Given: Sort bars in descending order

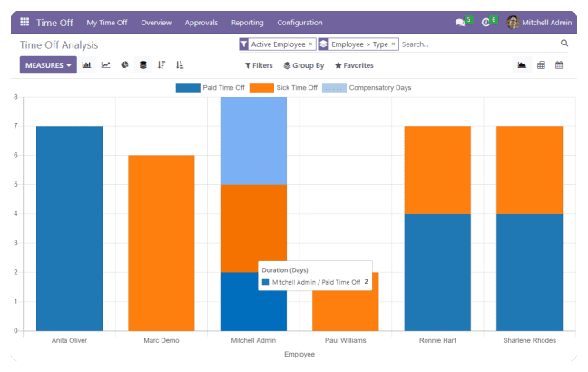Looking at the screenshot, I should (162, 65).
